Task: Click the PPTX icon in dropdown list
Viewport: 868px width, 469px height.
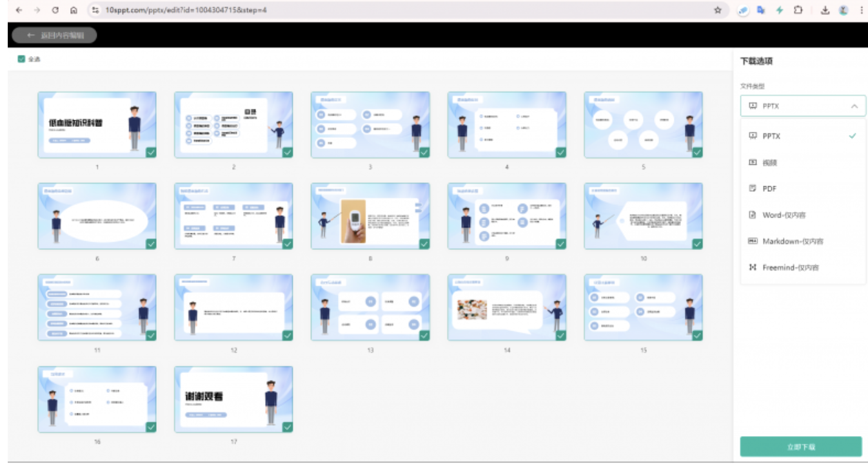Action: (x=752, y=136)
